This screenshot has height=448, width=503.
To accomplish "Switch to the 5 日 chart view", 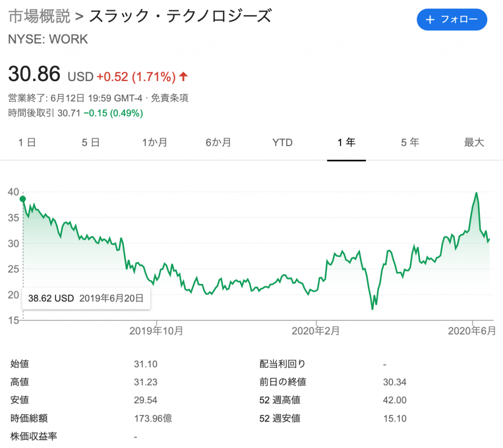I will pyautogui.click(x=90, y=142).
